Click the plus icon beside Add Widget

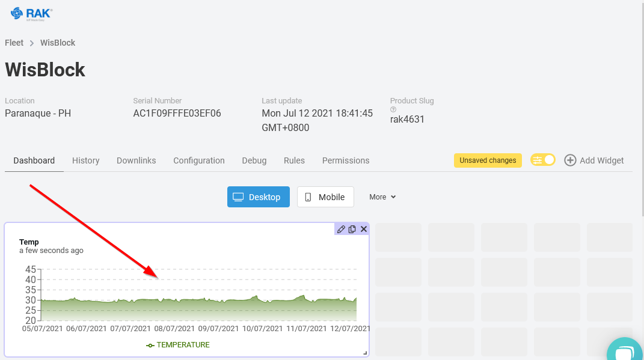coord(570,160)
